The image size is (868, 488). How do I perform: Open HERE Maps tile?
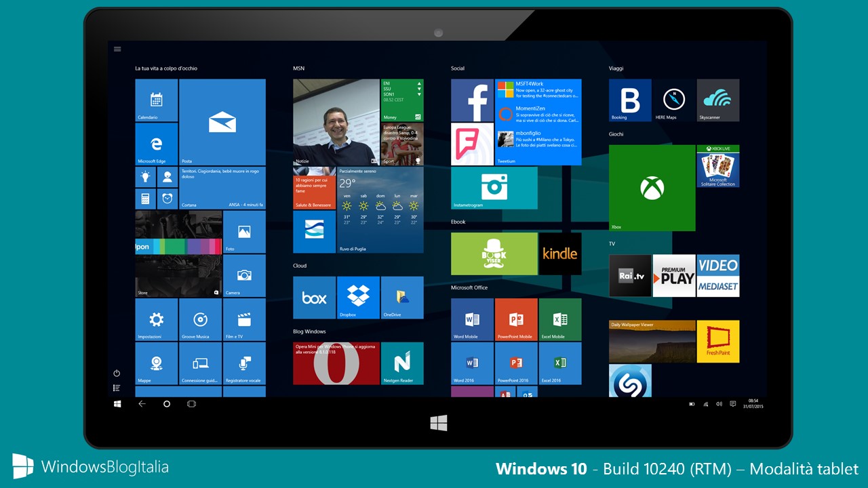(674, 100)
